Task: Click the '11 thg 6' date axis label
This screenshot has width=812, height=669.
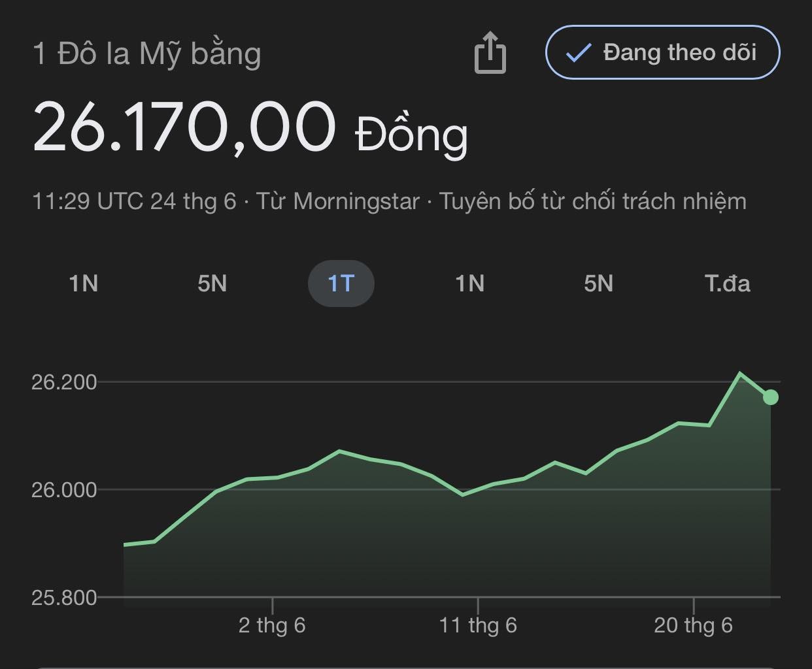Action: coord(478,626)
